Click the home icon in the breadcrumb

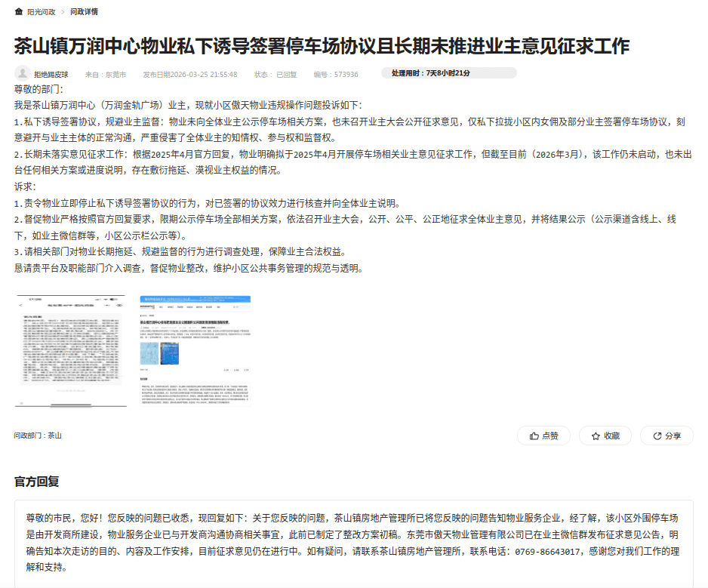18,12
